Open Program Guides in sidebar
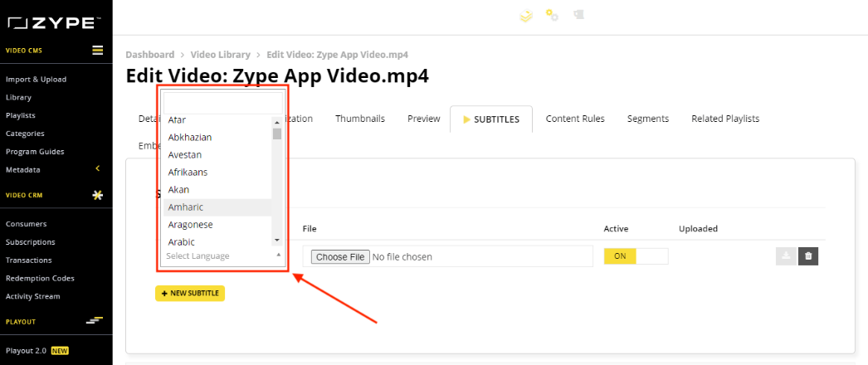 (35, 152)
